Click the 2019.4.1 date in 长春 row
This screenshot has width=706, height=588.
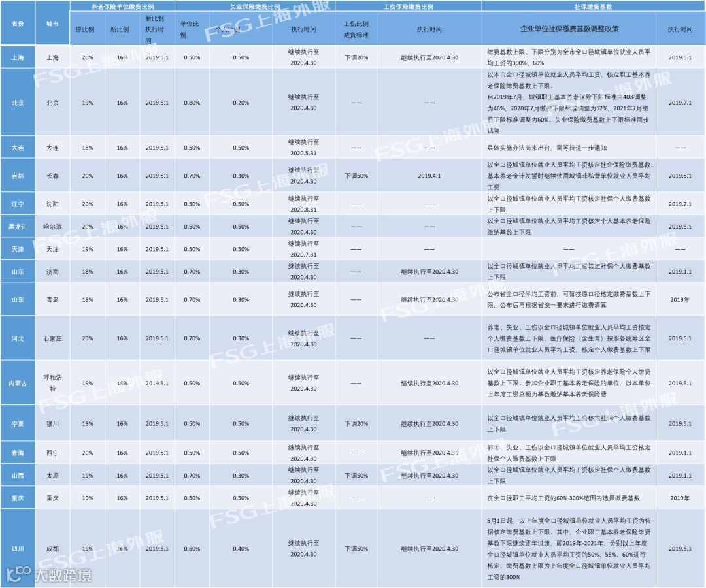(x=429, y=176)
